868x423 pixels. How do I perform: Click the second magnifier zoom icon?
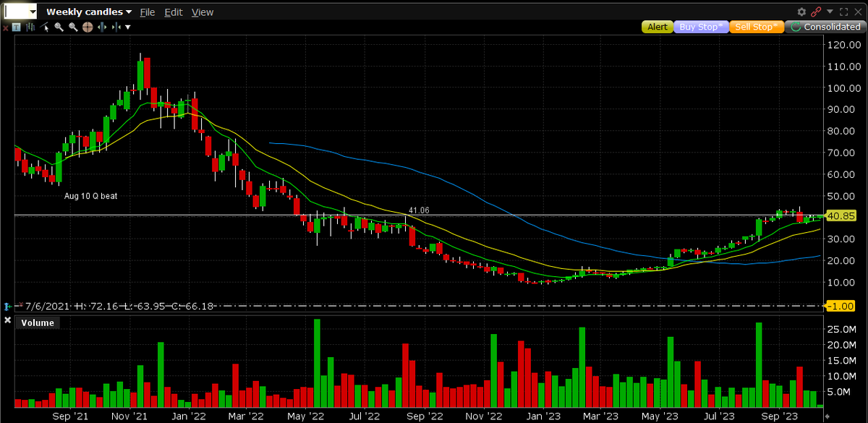[73, 27]
